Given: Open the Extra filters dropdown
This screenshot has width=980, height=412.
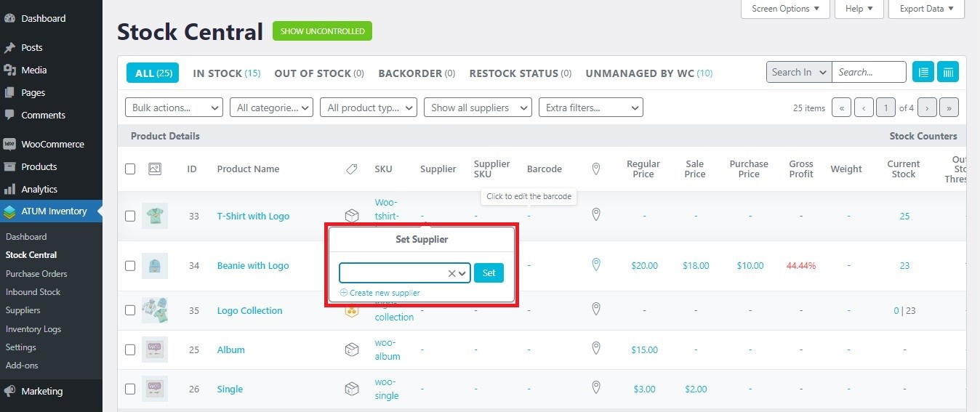Looking at the screenshot, I should pyautogui.click(x=591, y=108).
